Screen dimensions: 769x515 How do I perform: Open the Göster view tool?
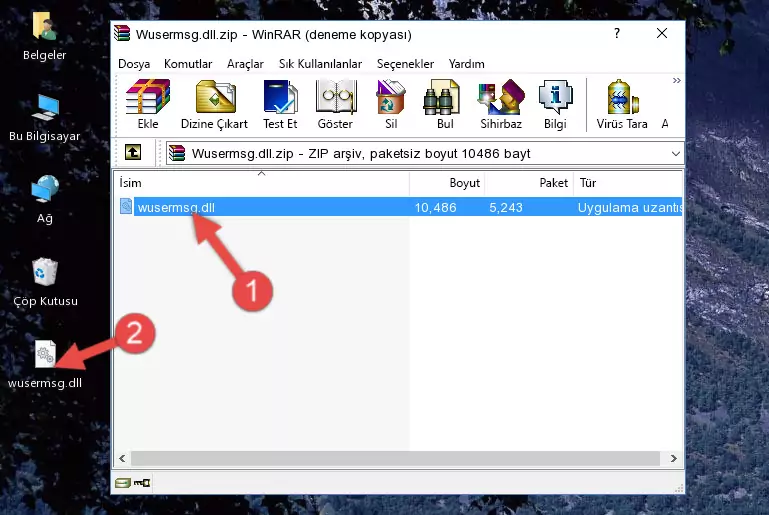click(x=335, y=104)
